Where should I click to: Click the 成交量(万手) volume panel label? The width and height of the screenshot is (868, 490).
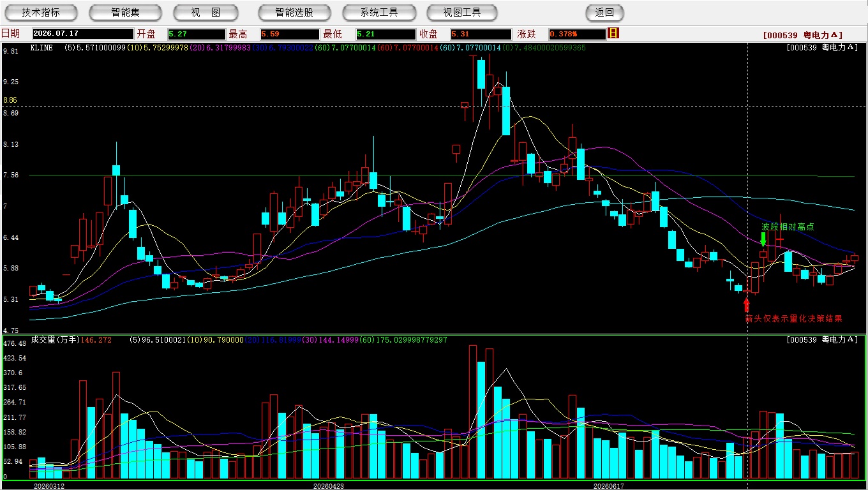(x=54, y=340)
